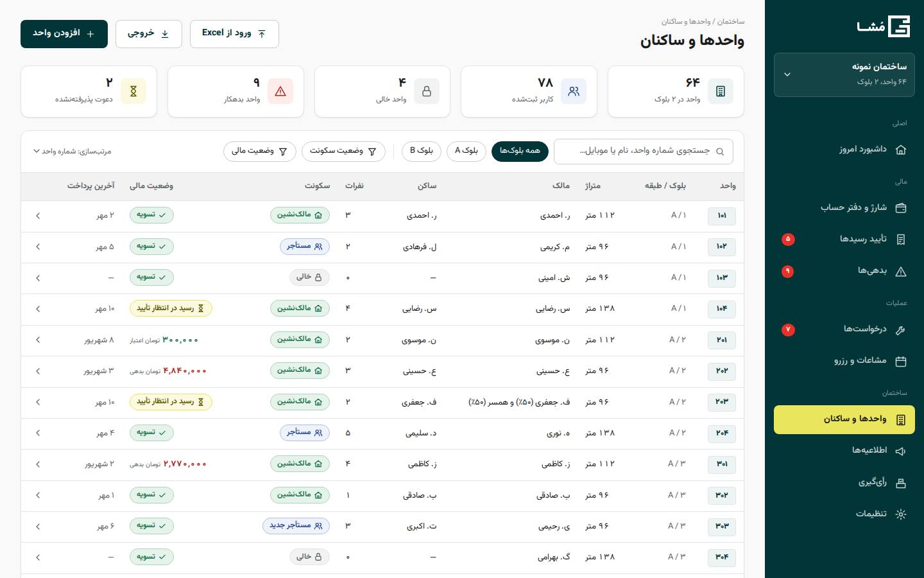Screen dimensions: 924x578
Task: Click the gear icon for تنظیمات
Action: click(901, 514)
